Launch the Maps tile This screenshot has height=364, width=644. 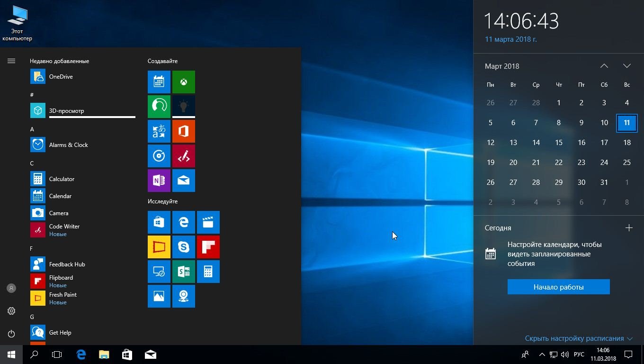click(x=184, y=296)
